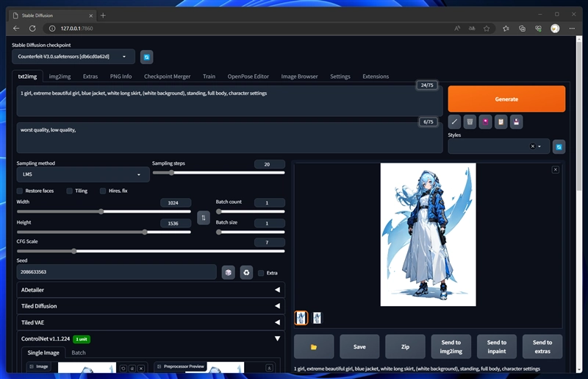Screen dimensions: 588x379
Task: Clear the prompt with the trash icon
Action: click(x=470, y=121)
